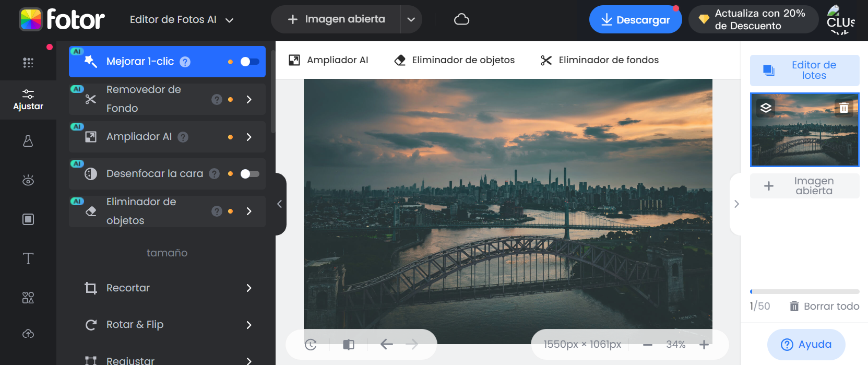Image resolution: width=868 pixels, height=365 pixels.
Task: Expand Removedor de Fondo option
Action: 249,99
